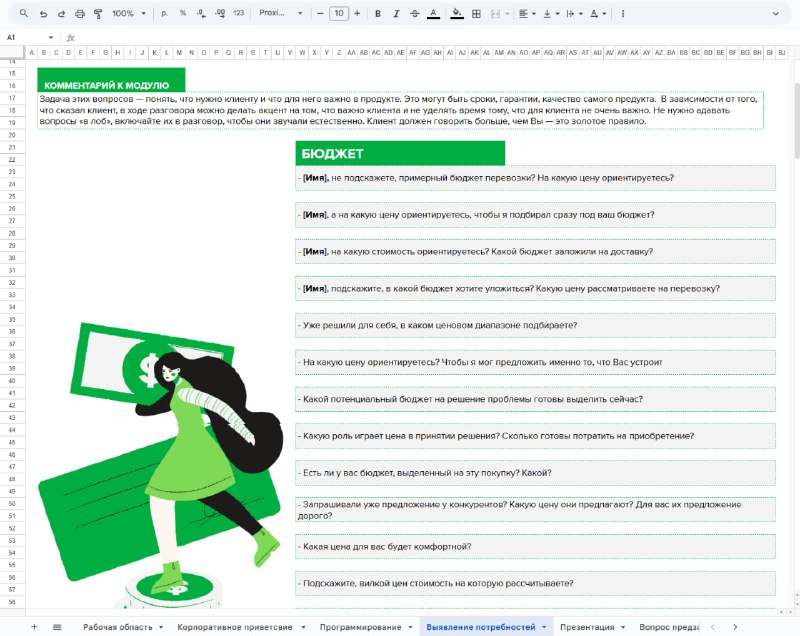Viewport: 800px width, 636px height.
Task: Click the font size field showing 10
Action: pos(339,14)
